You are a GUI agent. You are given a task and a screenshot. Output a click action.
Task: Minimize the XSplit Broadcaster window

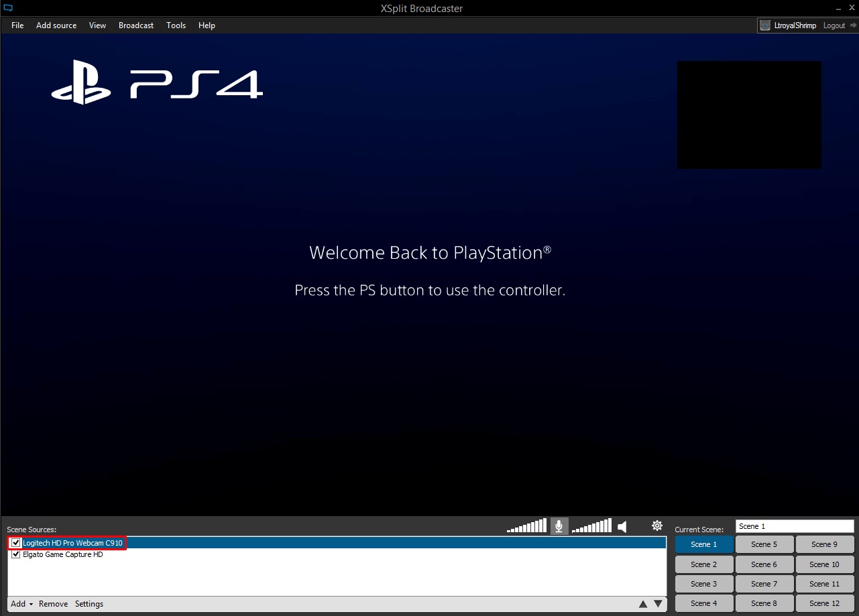pos(838,8)
